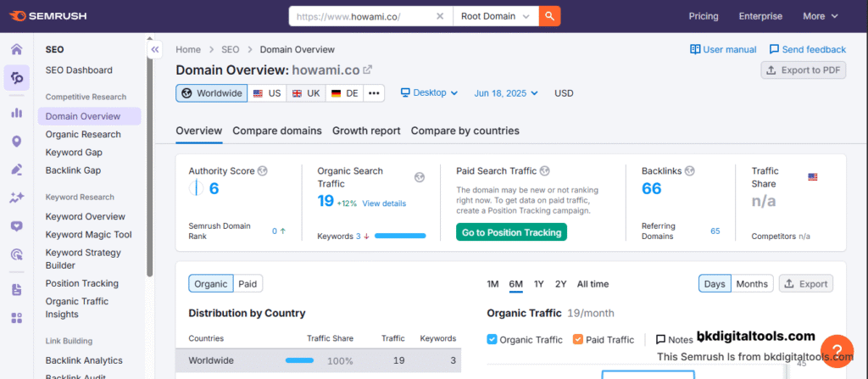The image size is (868, 379).
Task: Open howami.co external link icon
Action: (x=368, y=70)
